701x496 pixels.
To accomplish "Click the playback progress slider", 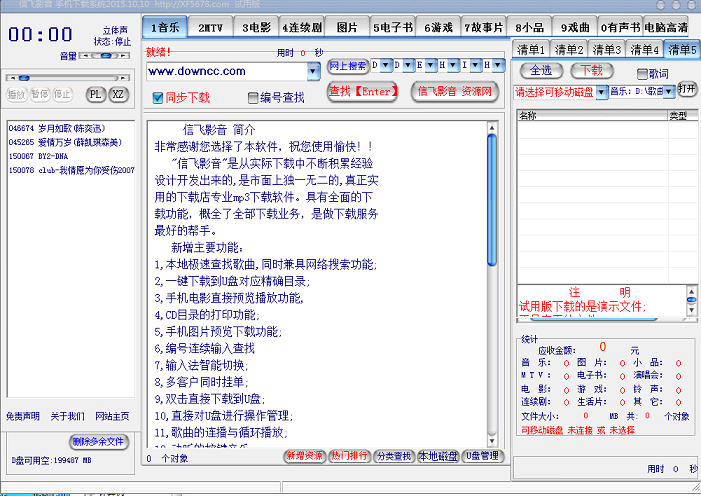I will point(68,78).
